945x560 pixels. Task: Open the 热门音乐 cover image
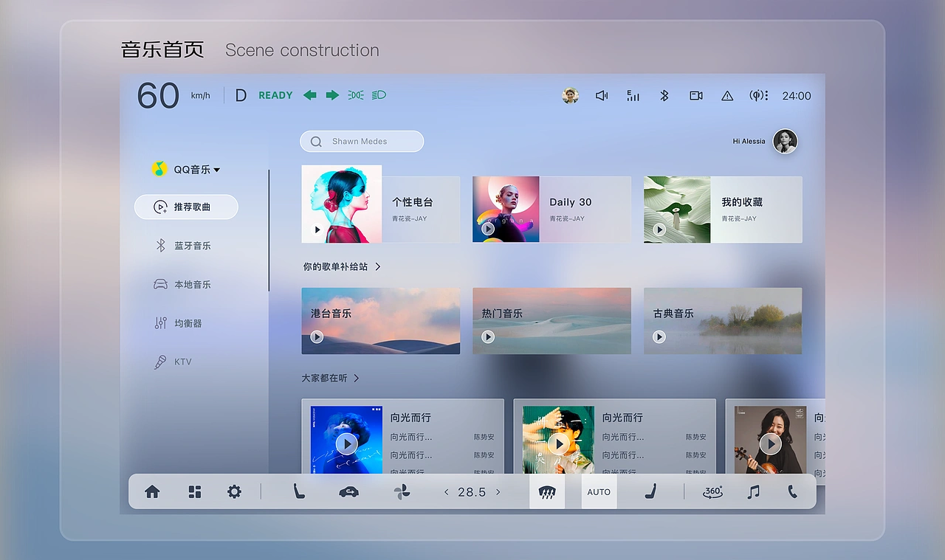tap(552, 321)
